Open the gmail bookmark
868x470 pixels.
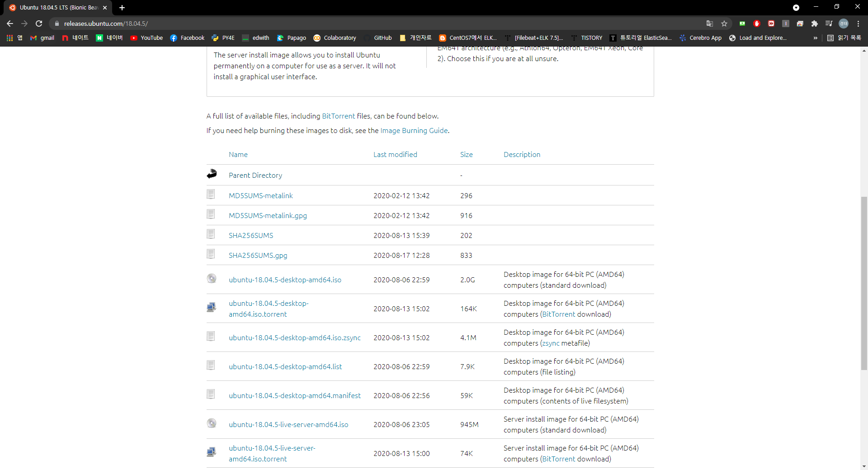(42, 38)
